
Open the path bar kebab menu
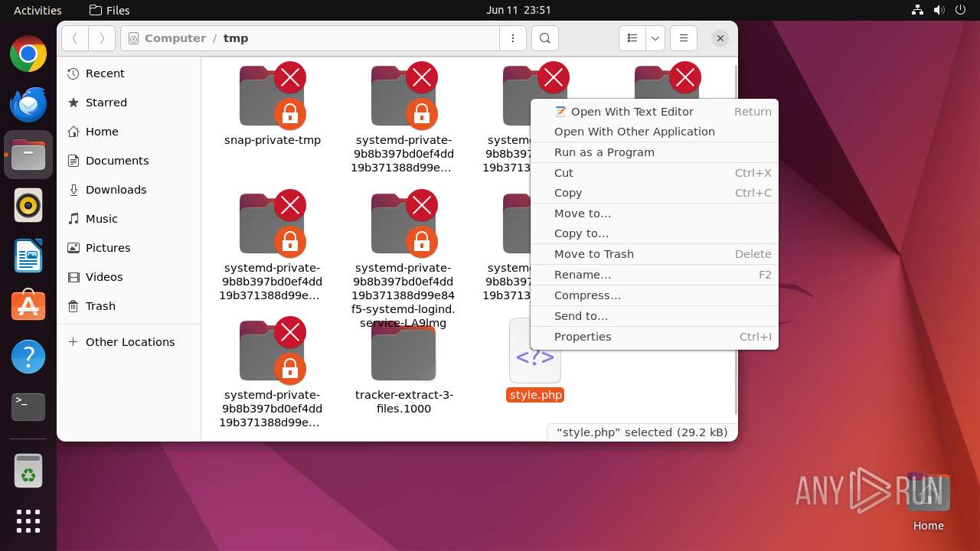(513, 38)
